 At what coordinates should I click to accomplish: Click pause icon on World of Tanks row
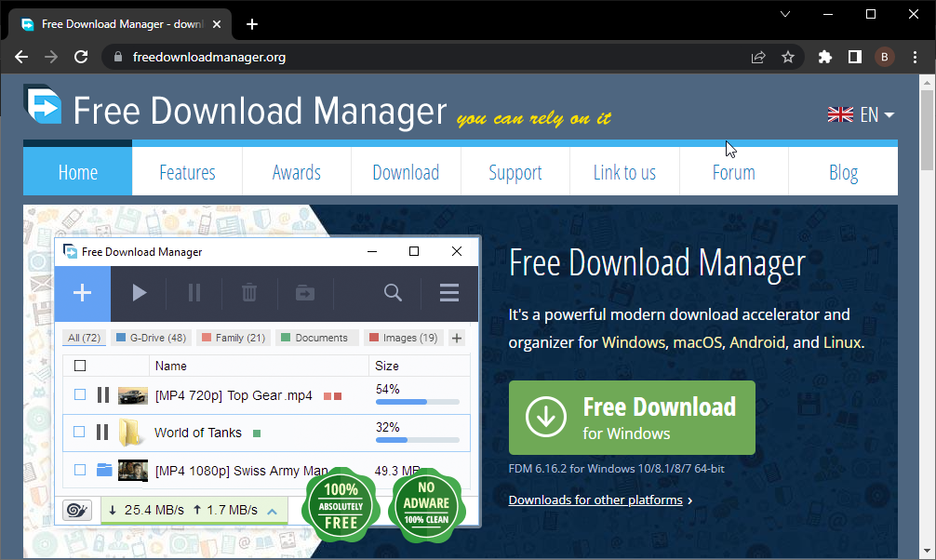tap(102, 433)
